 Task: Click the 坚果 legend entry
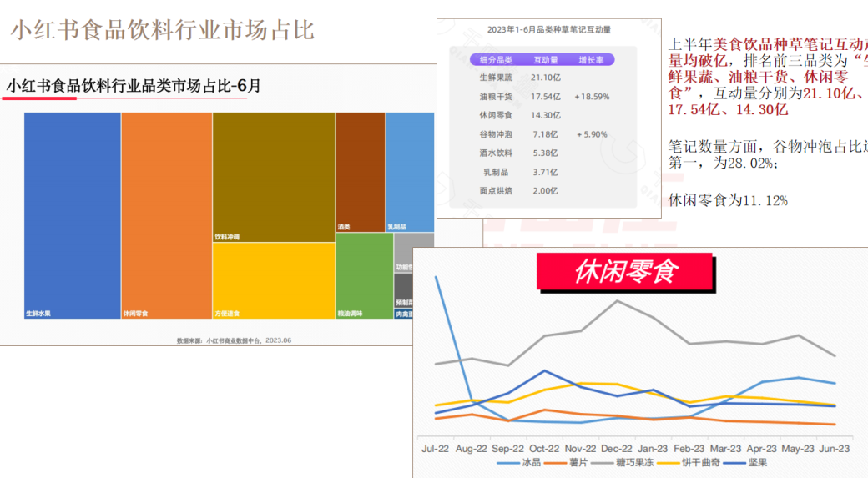pos(745,462)
